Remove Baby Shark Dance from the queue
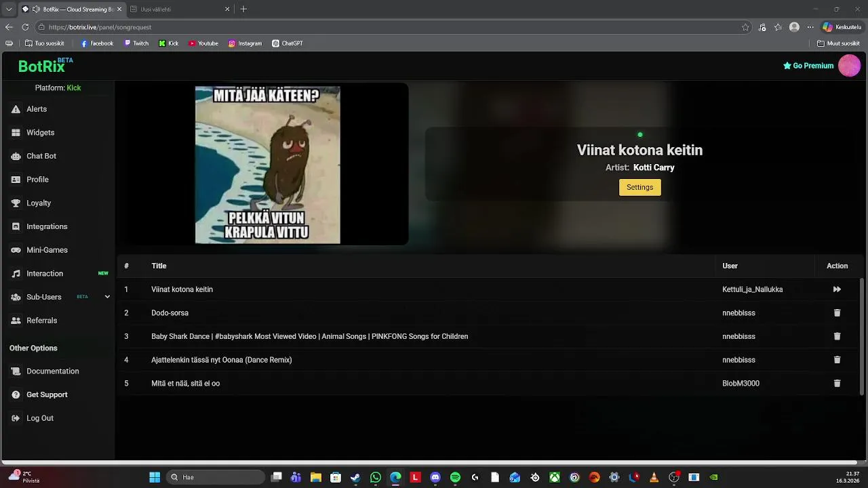868x488 pixels. point(837,336)
